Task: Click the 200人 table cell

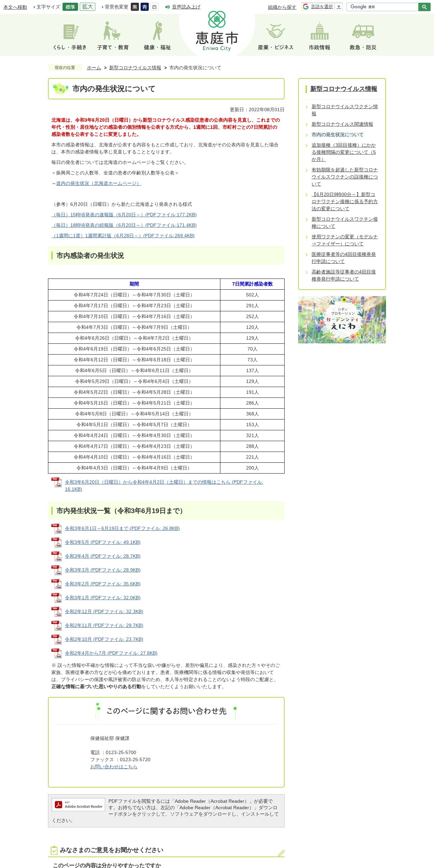Action: (252, 468)
